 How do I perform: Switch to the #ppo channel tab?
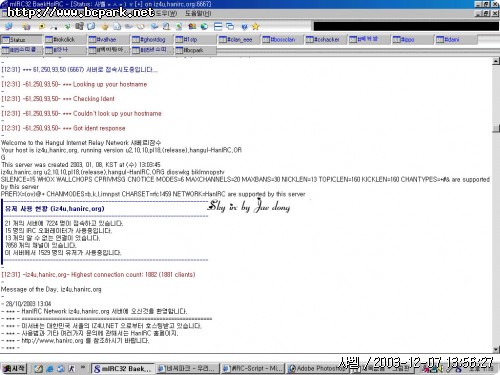point(412,40)
